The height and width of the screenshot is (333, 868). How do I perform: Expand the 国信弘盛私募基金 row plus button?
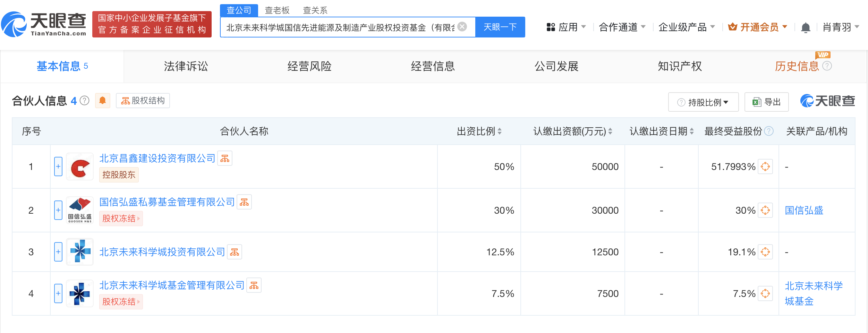click(58, 210)
